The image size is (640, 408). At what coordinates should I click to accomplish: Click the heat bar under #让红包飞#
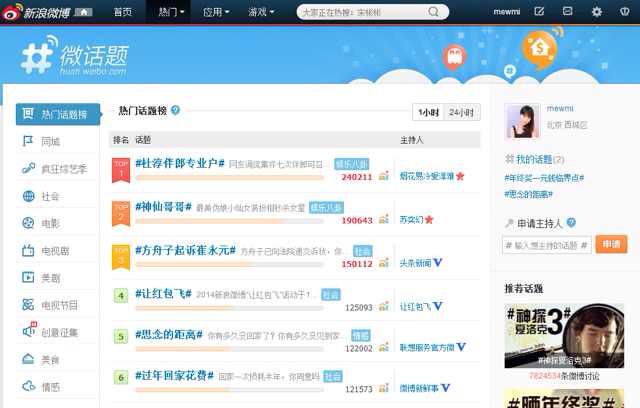click(x=228, y=308)
